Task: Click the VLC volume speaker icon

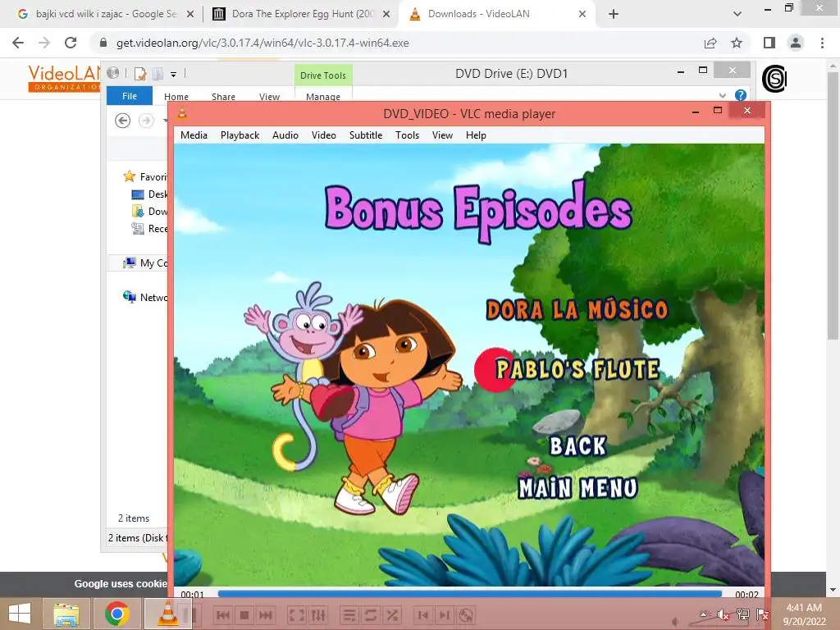Action: pos(675,622)
